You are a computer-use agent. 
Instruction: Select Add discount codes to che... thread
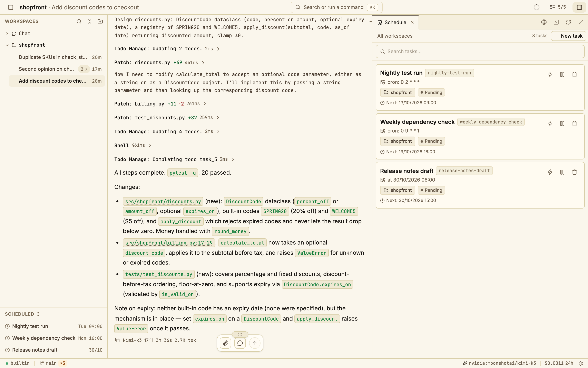[57, 81]
